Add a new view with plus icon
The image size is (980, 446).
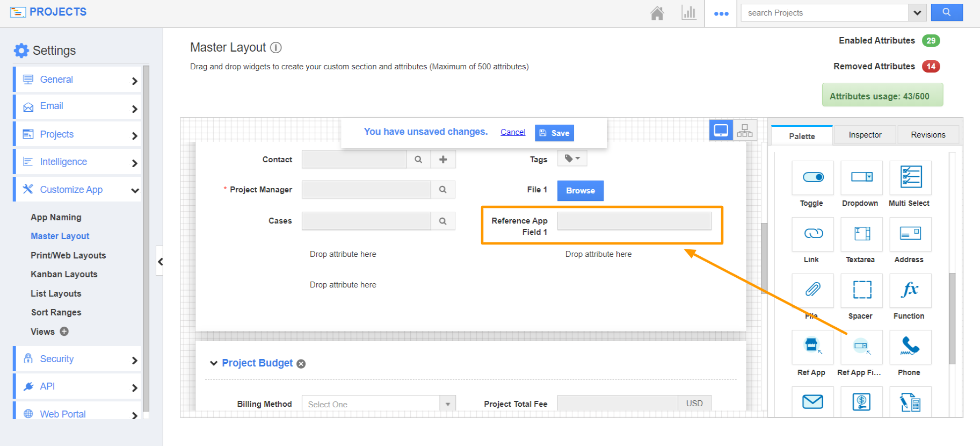point(64,331)
